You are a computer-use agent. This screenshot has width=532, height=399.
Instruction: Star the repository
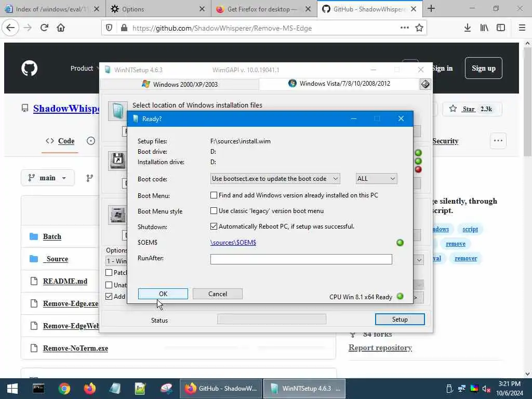pos(472,109)
